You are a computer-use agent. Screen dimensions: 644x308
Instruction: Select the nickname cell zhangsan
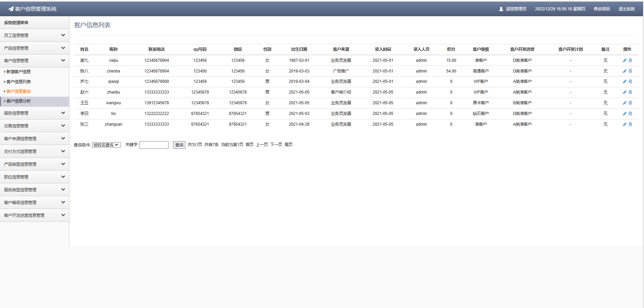pyautogui.click(x=113, y=124)
